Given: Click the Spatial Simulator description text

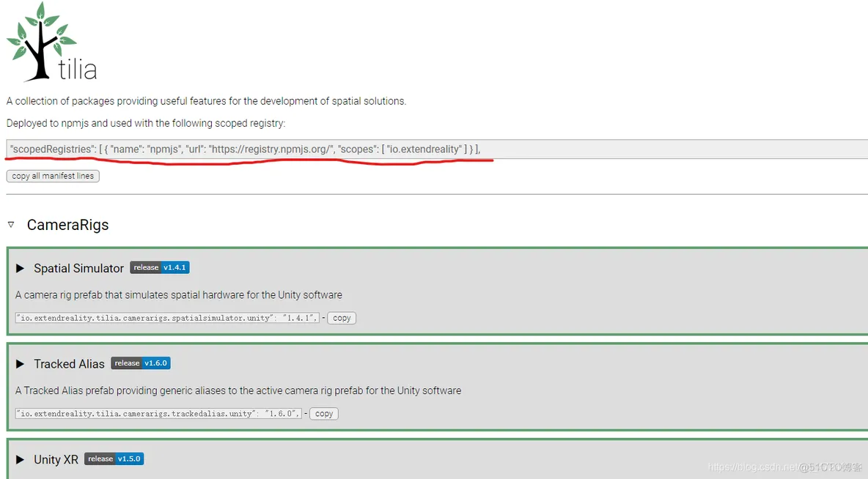Looking at the screenshot, I should pyautogui.click(x=179, y=295).
